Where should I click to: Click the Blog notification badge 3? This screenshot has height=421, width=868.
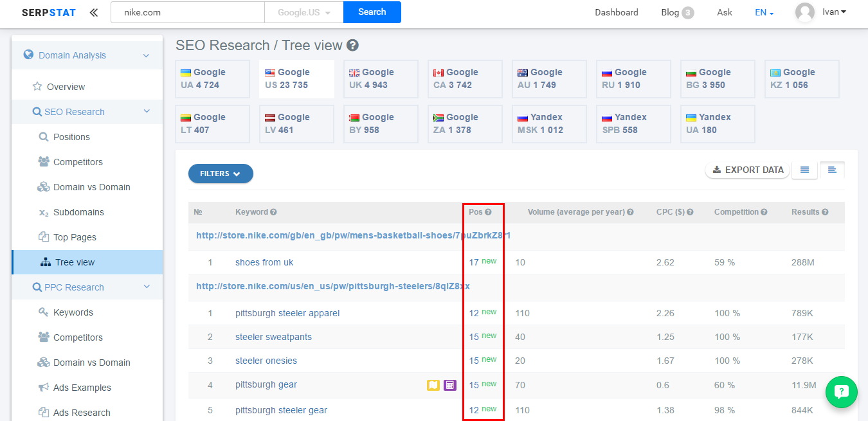pyautogui.click(x=688, y=12)
